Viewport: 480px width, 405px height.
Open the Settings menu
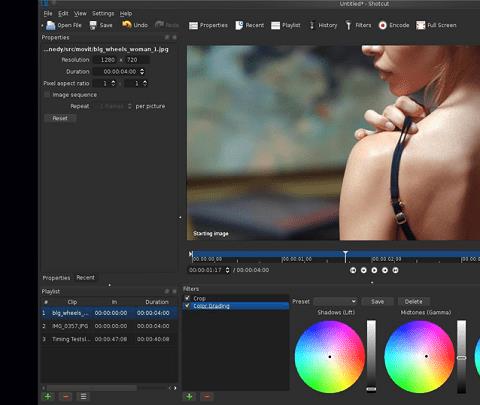click(103, 13)
